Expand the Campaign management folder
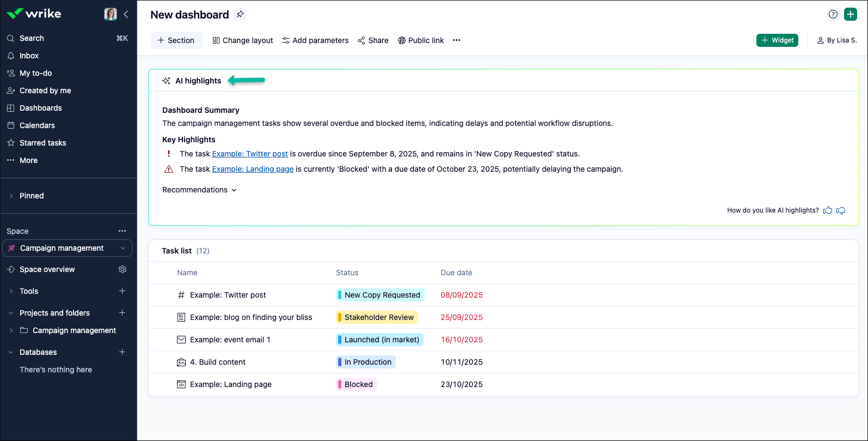The image size is (868, 441). coord(11,330)
